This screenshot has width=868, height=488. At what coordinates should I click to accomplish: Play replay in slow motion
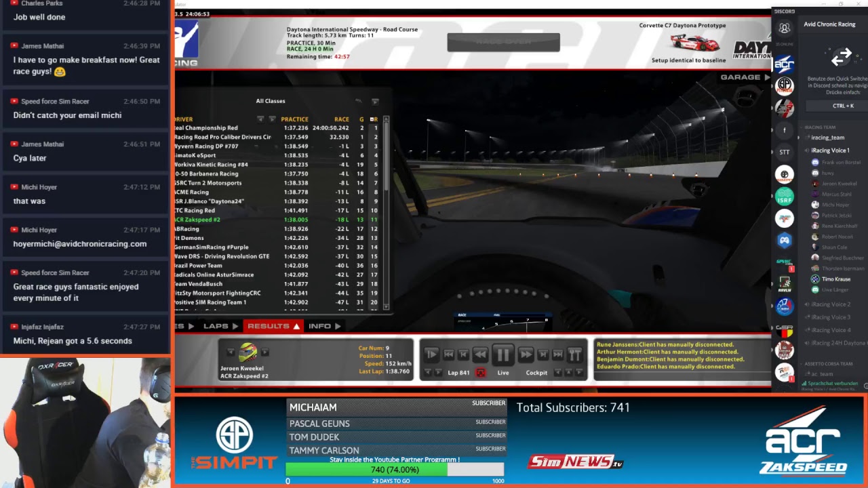click(431, 354)
